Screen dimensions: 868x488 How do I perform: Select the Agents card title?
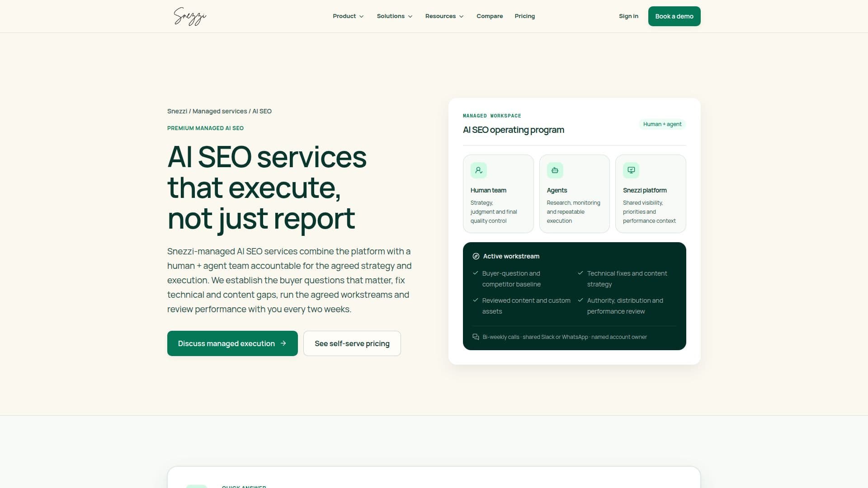point(557,190)
